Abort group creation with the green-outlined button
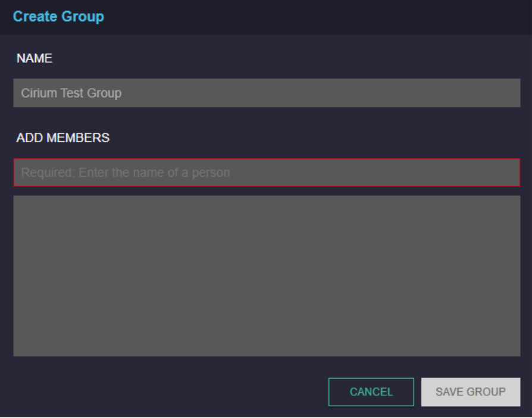532x418 pixels. tap(371, 392)
